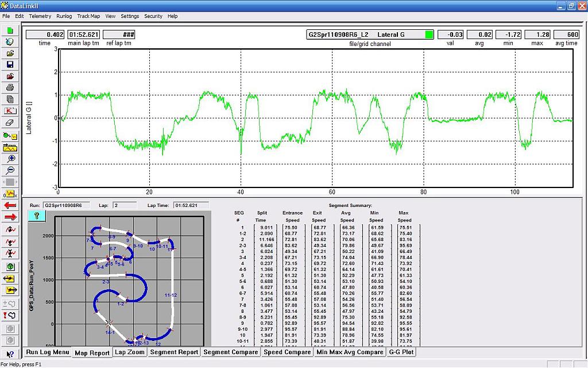Open the Track Map menu
Image resolution: width=588 pixels, height=368 pixels.
88,16
